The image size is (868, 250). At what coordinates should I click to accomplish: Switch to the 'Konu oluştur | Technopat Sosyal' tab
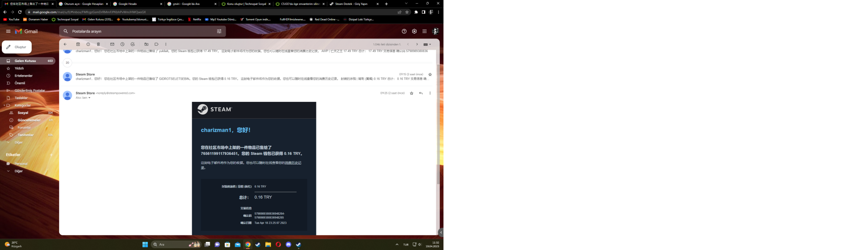246,4
